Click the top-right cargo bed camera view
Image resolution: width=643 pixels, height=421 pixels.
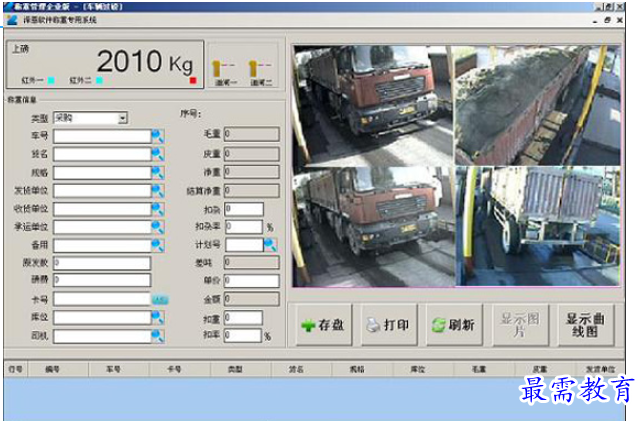pyautogui.click(x=538, y=105)
